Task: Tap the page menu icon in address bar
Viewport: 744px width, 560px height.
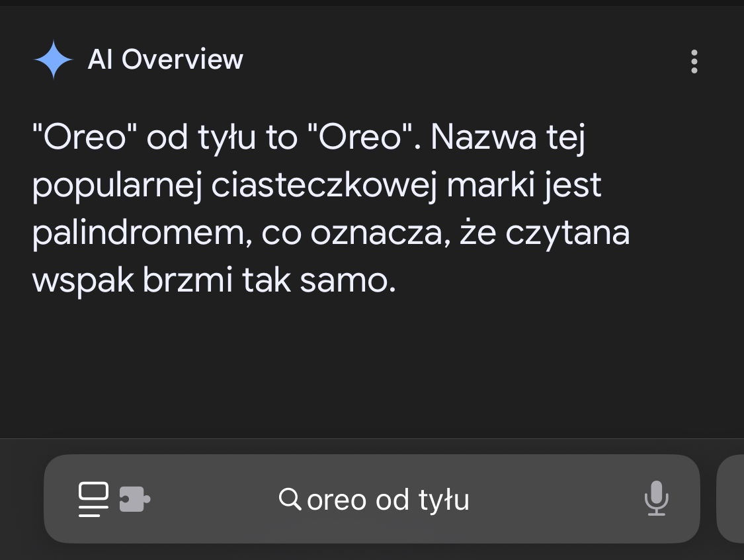Action: [x=93, y=499]
